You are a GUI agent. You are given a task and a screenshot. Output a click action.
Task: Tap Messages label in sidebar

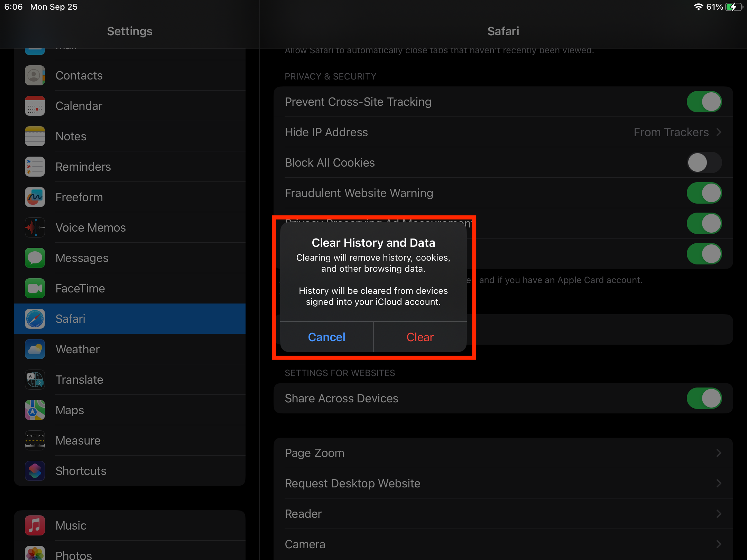tap(82, 258)
